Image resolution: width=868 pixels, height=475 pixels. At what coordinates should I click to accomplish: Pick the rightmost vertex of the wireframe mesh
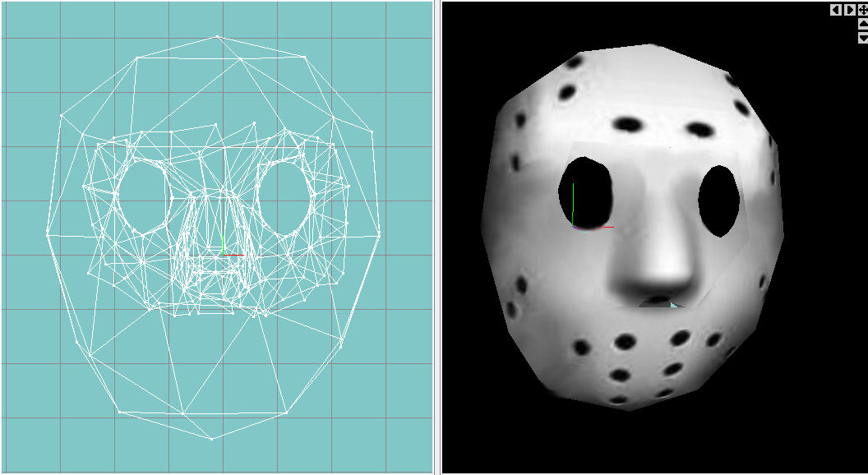tap(381, 234)
